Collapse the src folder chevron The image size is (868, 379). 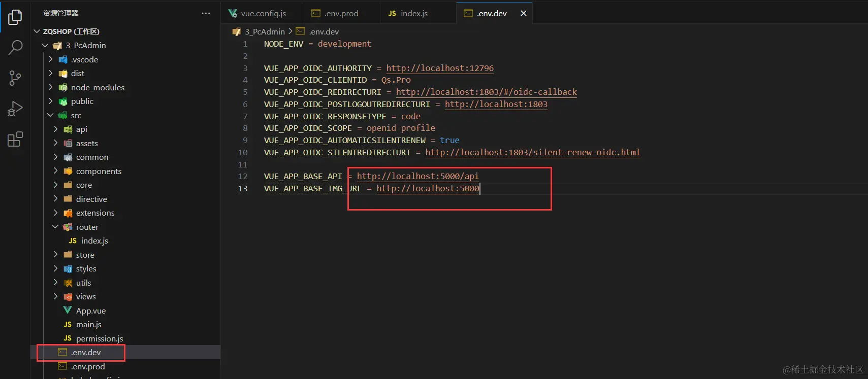pos(50,115)
